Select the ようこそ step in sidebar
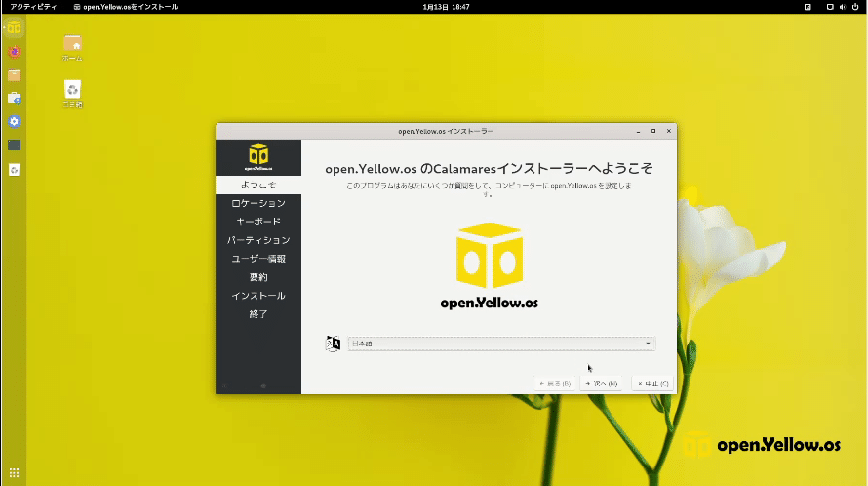The height and width of the screenshot is (486, 868). [258, 184]
